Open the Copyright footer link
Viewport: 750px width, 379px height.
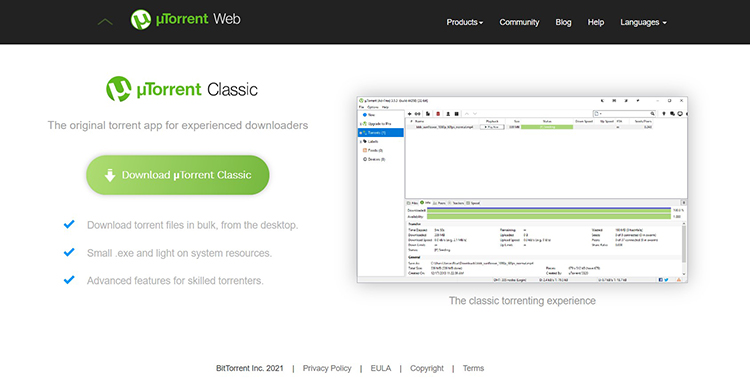pos(427,368)
